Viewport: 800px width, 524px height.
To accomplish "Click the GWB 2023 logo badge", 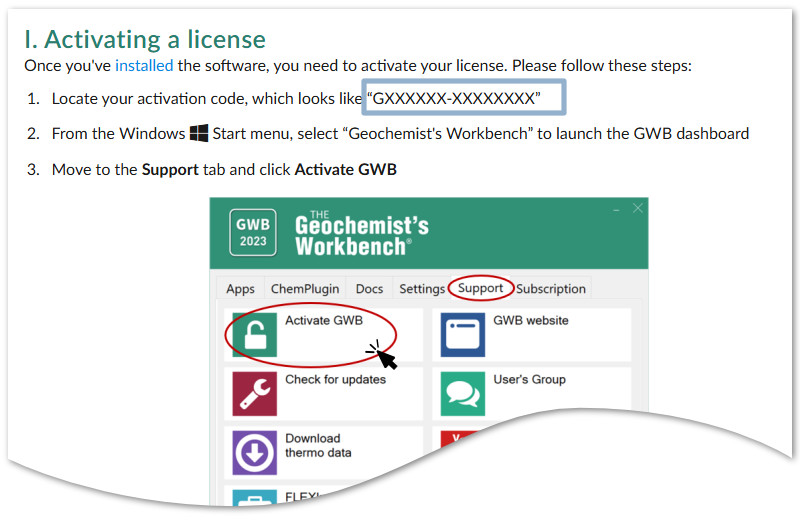I will coord(253,232).
